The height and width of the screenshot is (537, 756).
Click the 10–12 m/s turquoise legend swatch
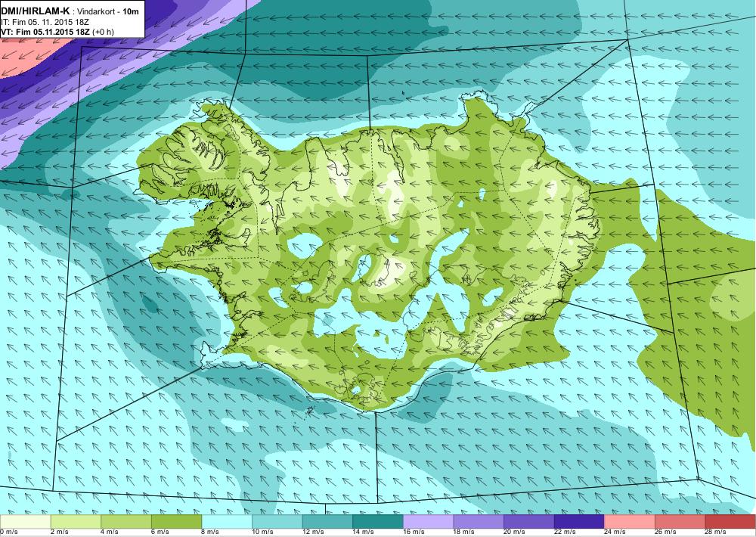[x=277, y=522]
